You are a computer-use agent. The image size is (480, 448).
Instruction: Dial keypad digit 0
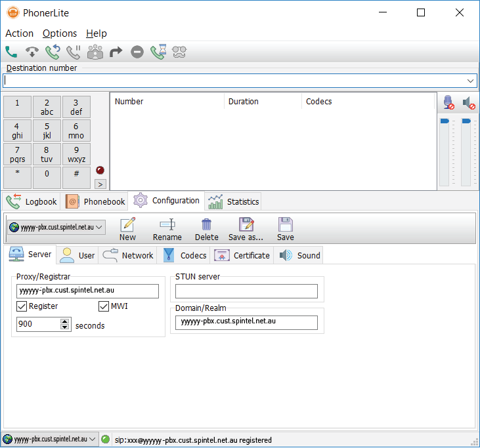(47, 178)
